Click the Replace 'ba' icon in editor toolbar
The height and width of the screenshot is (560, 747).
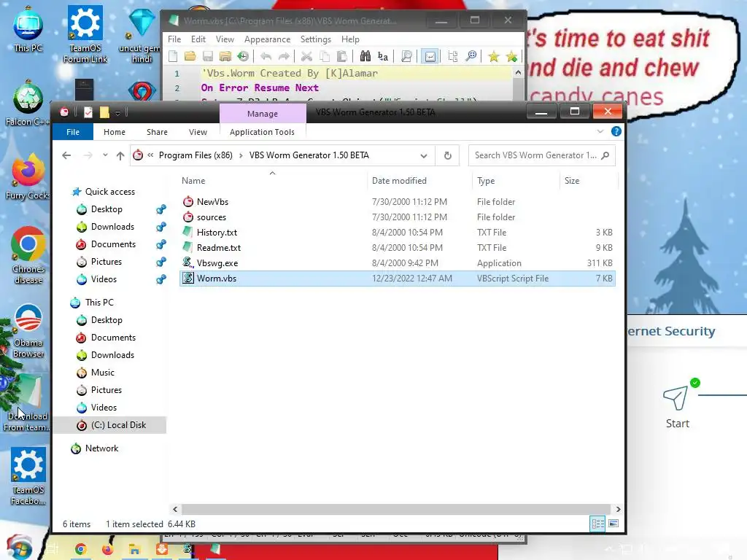(383, 57)
